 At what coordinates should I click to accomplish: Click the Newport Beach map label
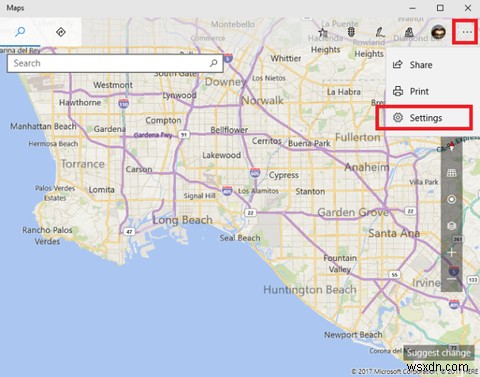(x=353, y=335)
